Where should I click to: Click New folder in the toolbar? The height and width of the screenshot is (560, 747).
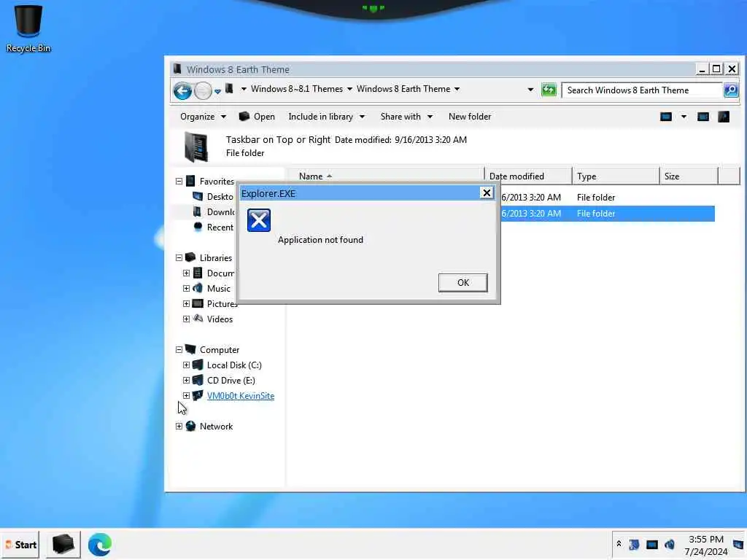pos(470,117)
